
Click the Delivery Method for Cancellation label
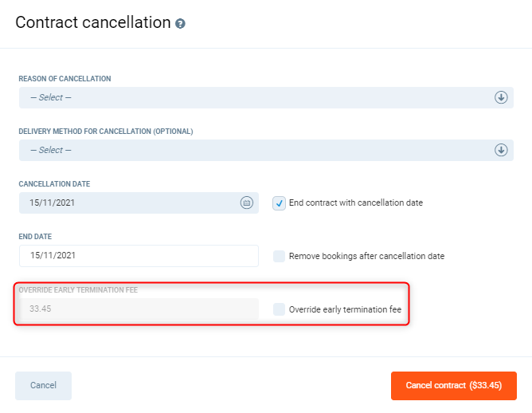(x=106, y=132)
